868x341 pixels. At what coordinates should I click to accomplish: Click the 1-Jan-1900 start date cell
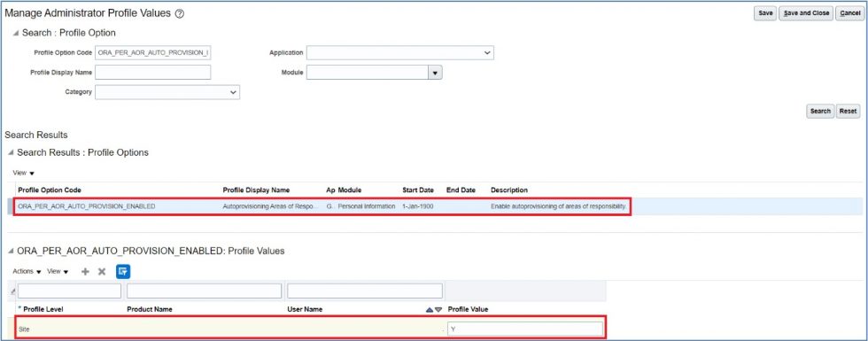tap(418, 205)
